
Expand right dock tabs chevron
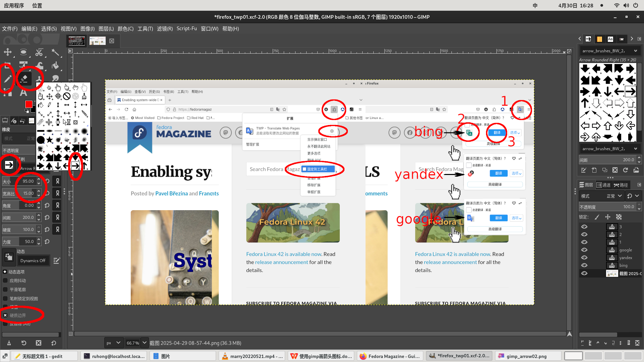(x=632, y=39)
